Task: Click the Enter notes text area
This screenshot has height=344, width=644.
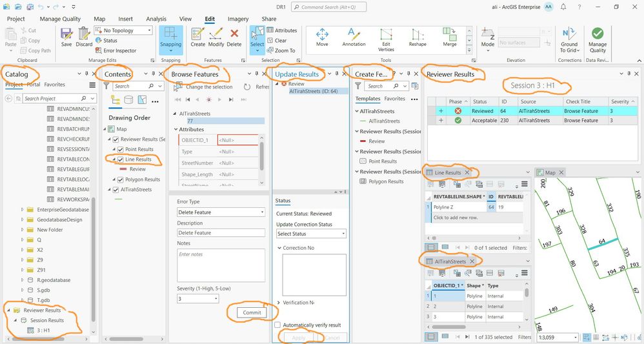Action: (x=221, y=265)
